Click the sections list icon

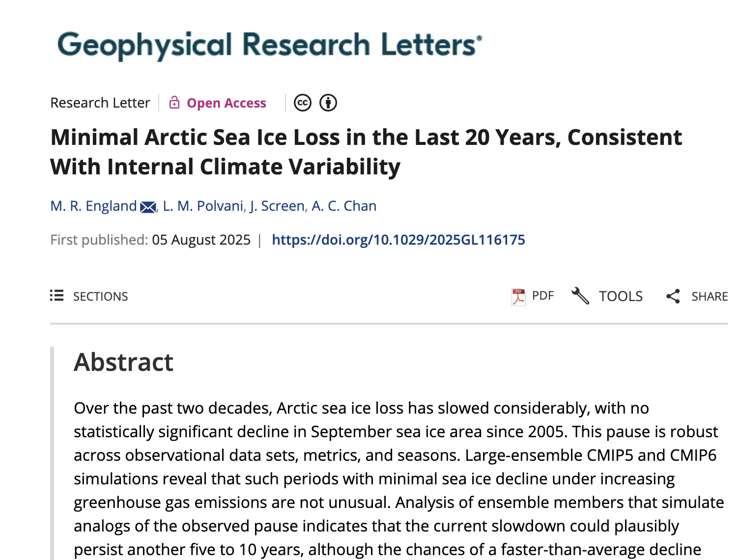(57, 296)
